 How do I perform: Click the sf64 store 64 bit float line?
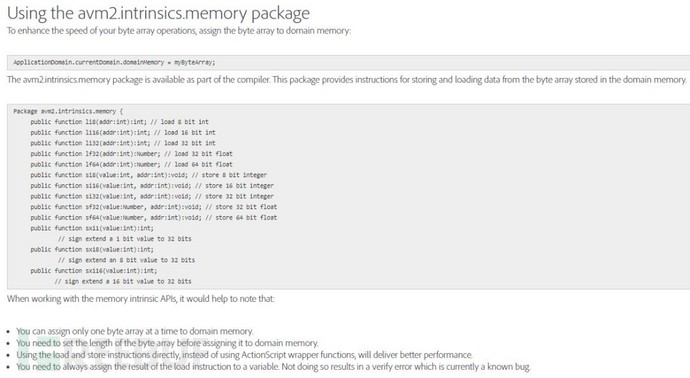click(x=154, y=217)
